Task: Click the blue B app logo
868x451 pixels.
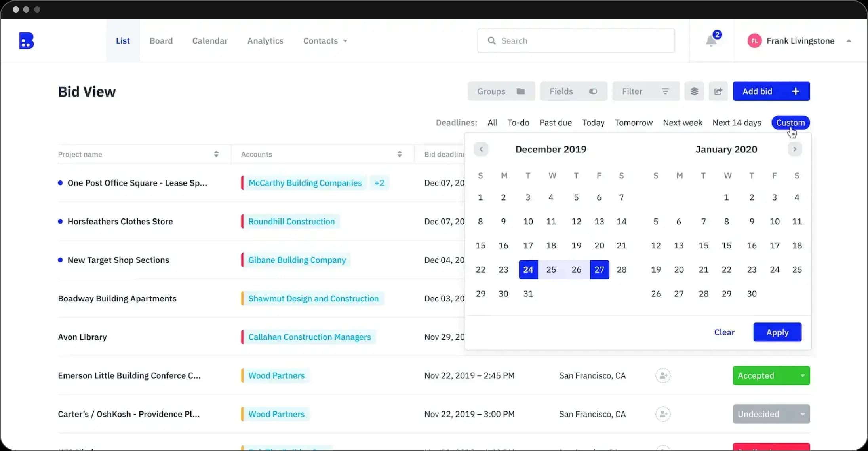Action: pos(26,41)
